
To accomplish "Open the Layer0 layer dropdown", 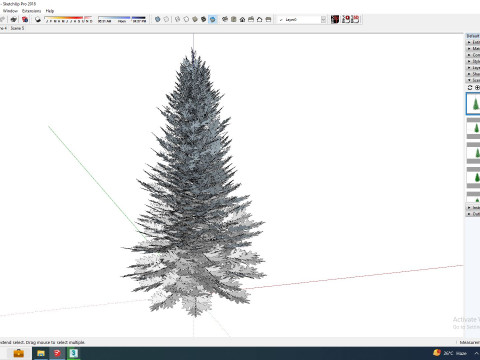I will 302,20.
